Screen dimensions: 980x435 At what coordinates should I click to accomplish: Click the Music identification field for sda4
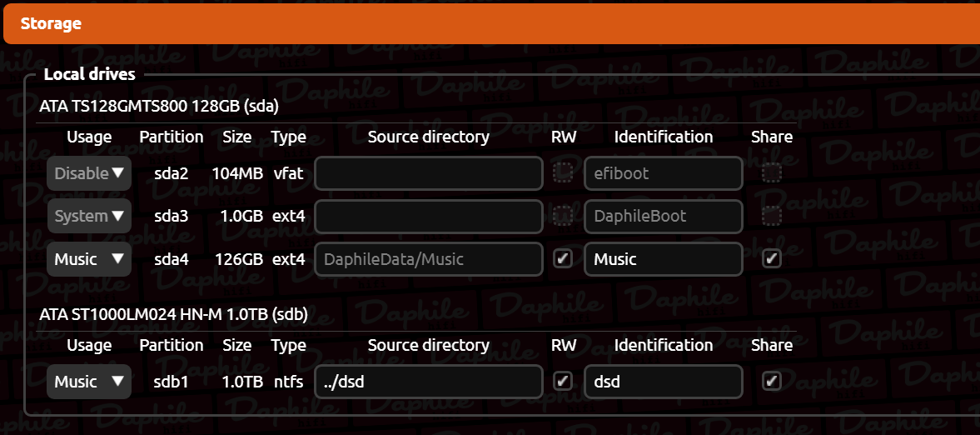click(663, 259)
